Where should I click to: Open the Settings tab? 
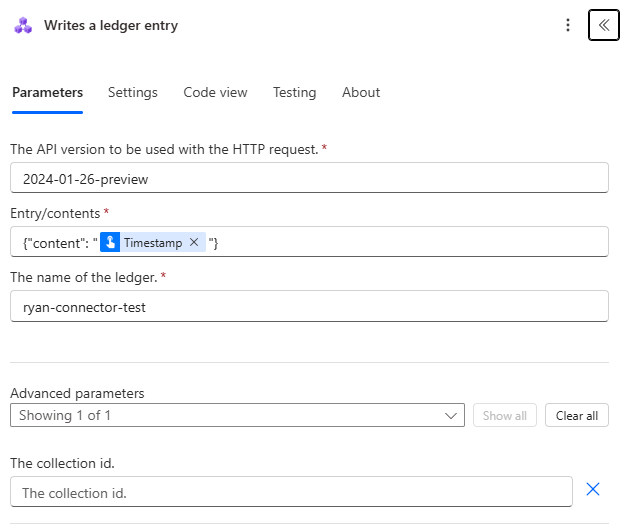tap(133, 92)
